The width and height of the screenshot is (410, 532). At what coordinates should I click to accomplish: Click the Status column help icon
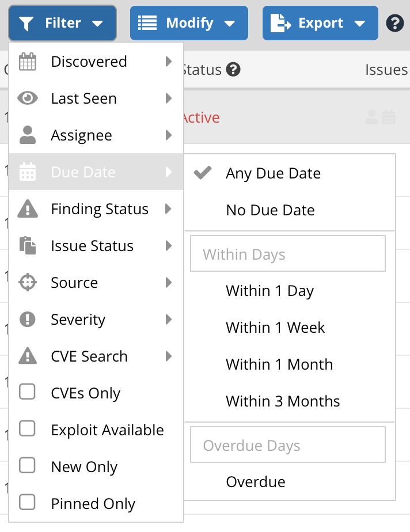coord(233,70)
